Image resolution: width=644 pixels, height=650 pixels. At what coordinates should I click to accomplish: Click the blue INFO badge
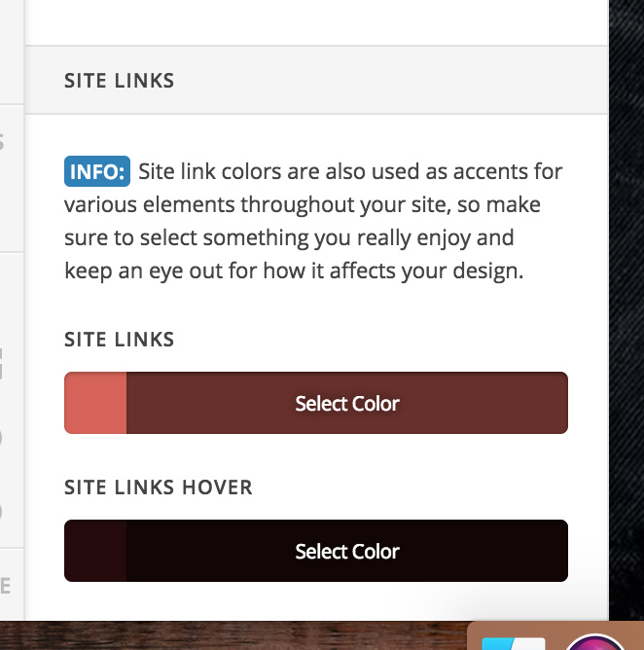click(97, 171)
